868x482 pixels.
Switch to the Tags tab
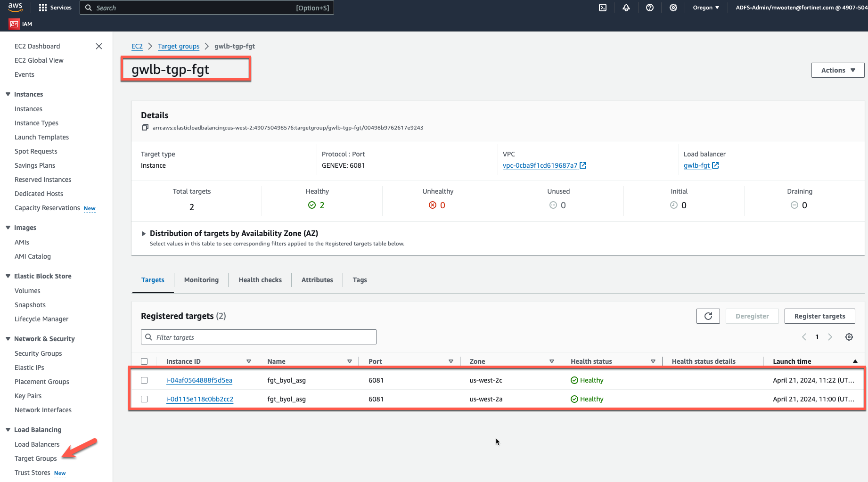tap(360, 280)
